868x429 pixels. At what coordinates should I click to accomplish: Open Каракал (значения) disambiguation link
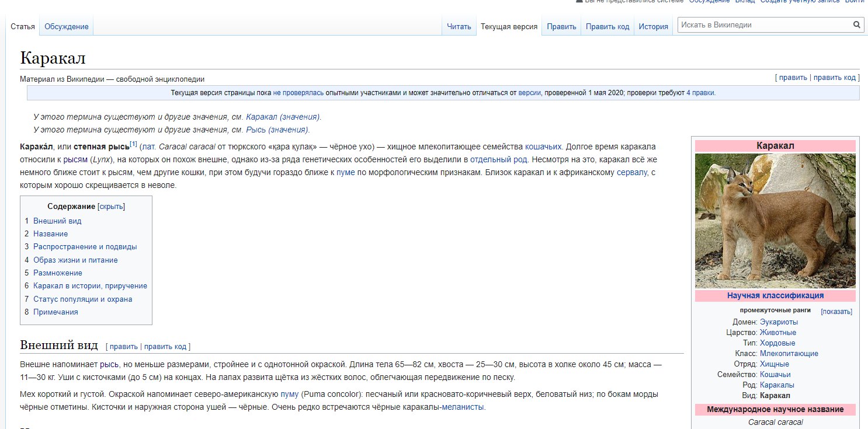[283, 117]
